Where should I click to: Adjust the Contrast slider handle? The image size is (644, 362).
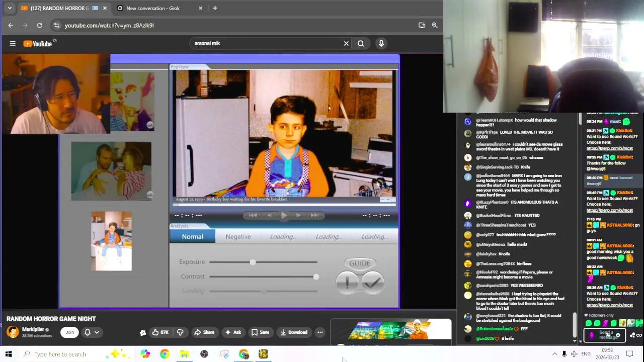point(315,277)
